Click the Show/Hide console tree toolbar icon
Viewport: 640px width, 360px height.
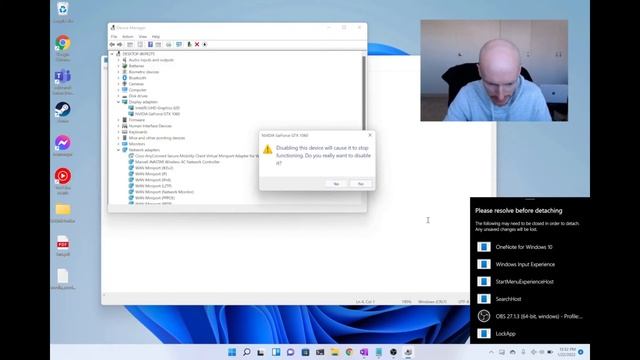130,44
